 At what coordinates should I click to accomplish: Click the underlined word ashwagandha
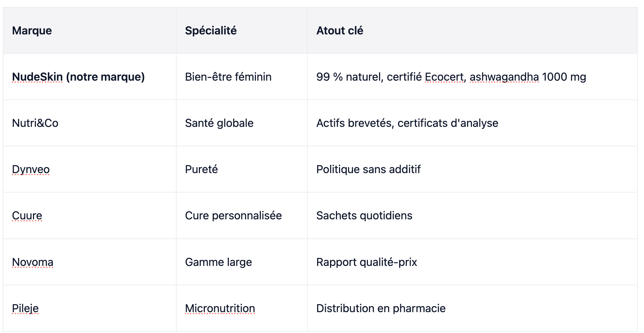[504, 77]
